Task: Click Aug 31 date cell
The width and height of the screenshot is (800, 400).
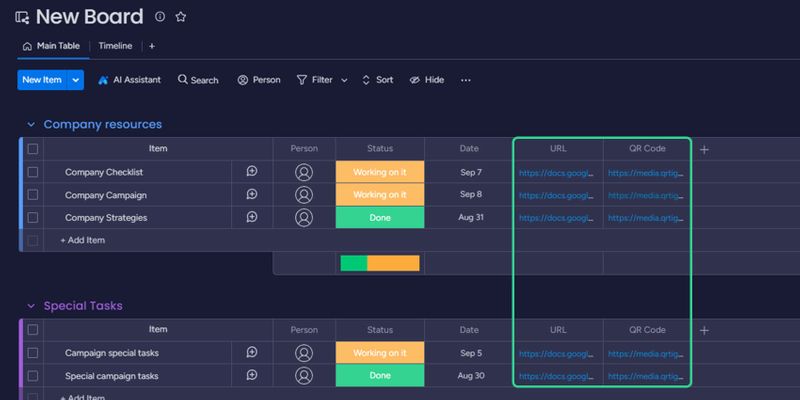Action: pyautogui.click(x=470, y=217)
